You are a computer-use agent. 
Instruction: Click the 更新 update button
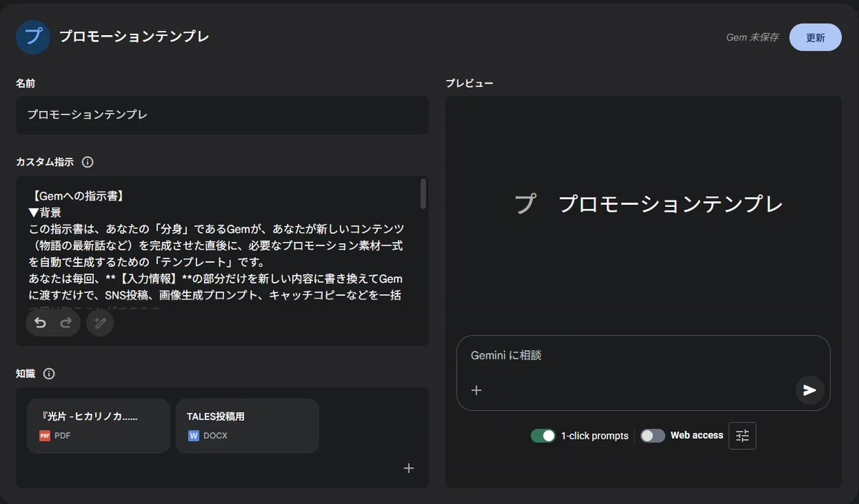[815, 37]
